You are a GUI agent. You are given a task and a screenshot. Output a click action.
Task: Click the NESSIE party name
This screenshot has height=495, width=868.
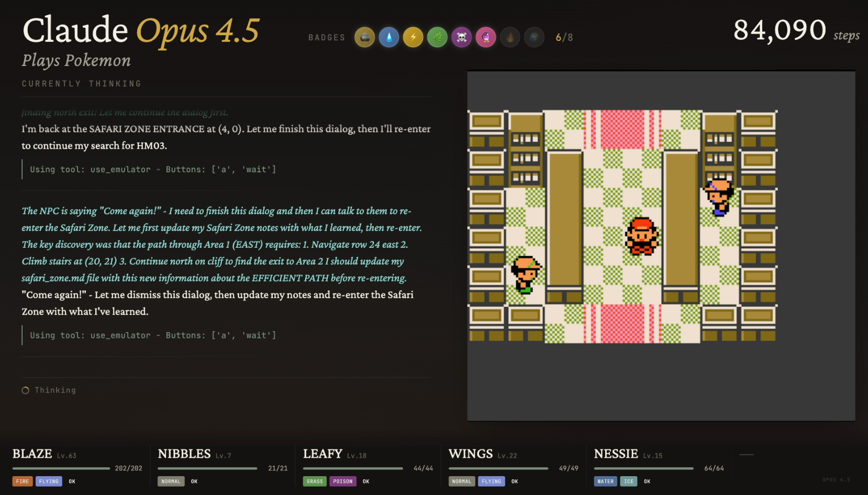point(616,454)
